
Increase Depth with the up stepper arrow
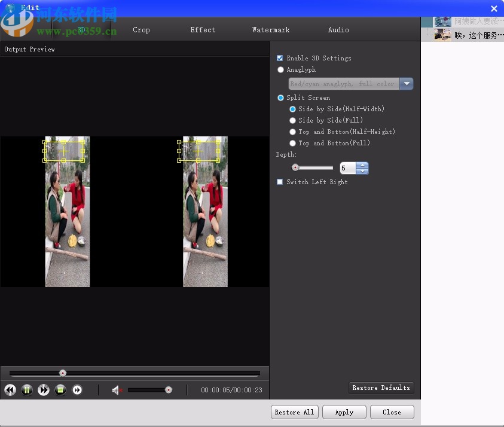point(362,164)
